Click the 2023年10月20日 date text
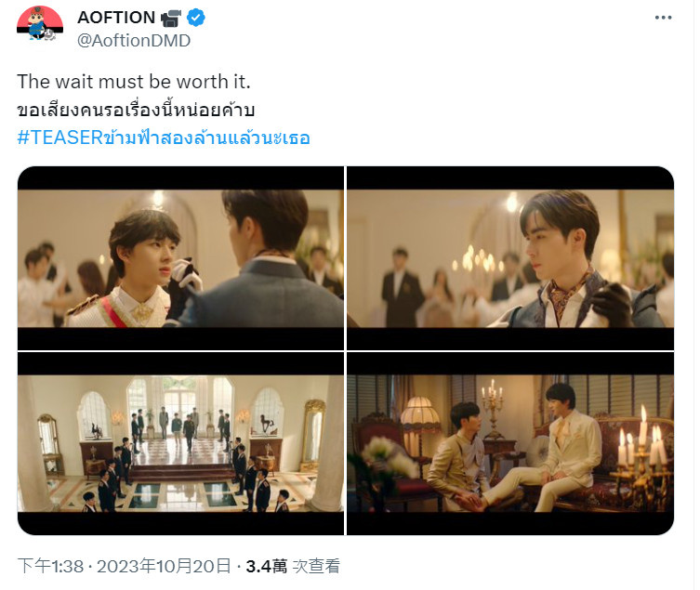The width and height of the screenshot is (700, 590). click(x=164, y=567)
